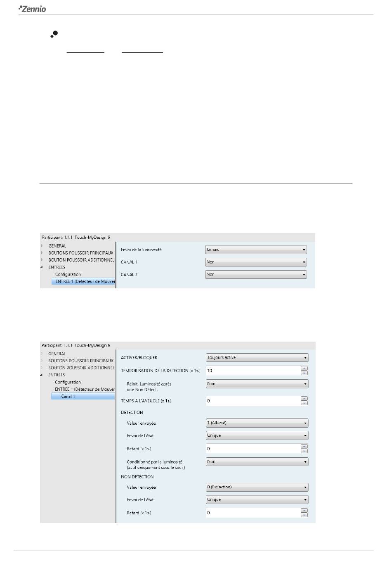Screen dimensions: 392x573
Task: Expand BOUTON POUSSOIR ADDITIONNEL arrow in Canal 1 panel
Action: click(x=42, y=368)
